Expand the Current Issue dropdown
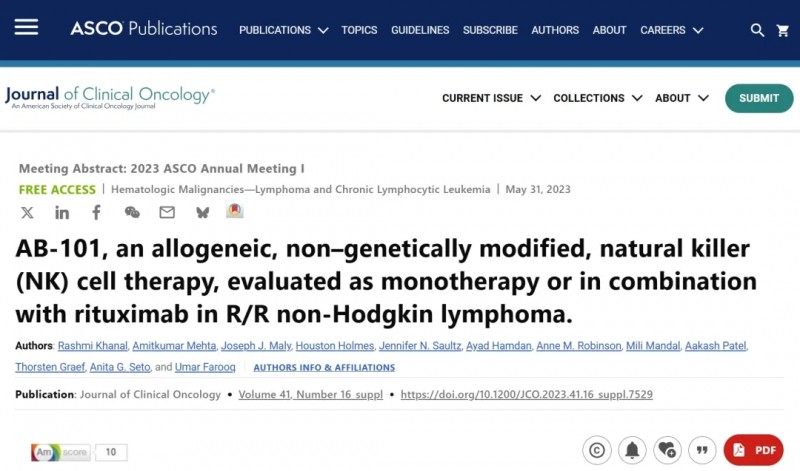The width and height of the screenshot is (800, 471). 491,98
